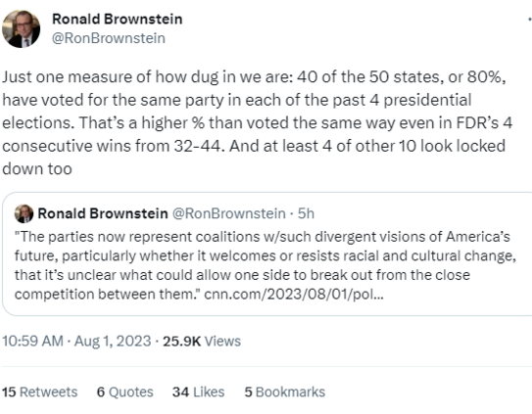The image size is (532, 414).
Task: Open the small quoted-tweet profile avatar
Action: tap(24, 213)
